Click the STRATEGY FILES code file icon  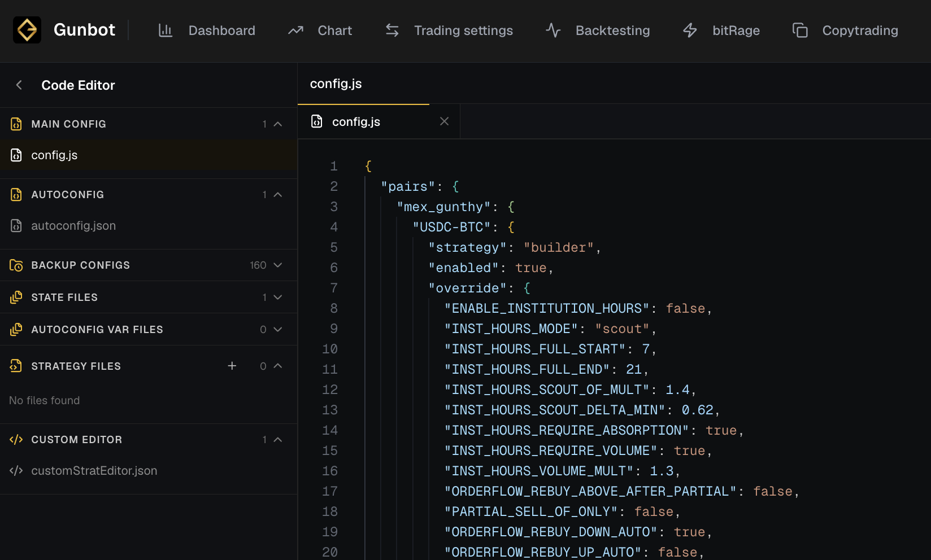[16, 366]
